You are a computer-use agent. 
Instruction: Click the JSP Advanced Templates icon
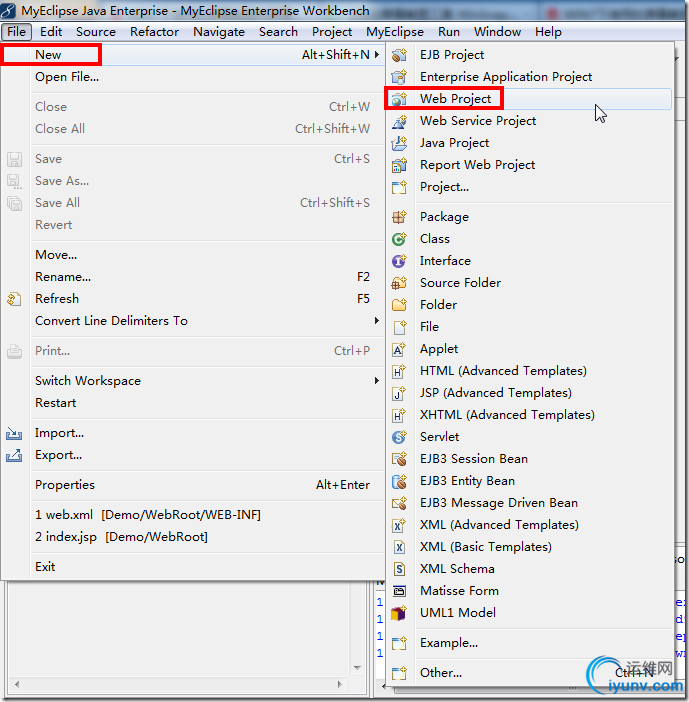pyautogui.click(x=399, y=393)
